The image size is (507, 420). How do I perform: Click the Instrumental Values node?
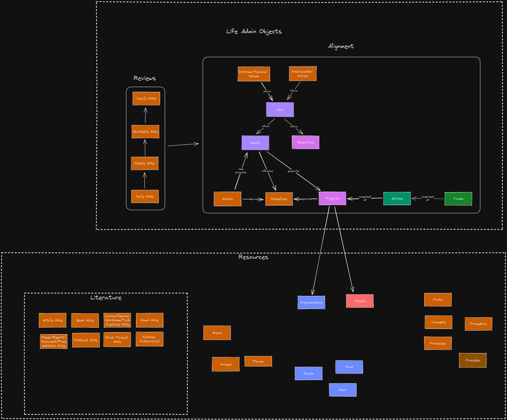tap(303, 74)
